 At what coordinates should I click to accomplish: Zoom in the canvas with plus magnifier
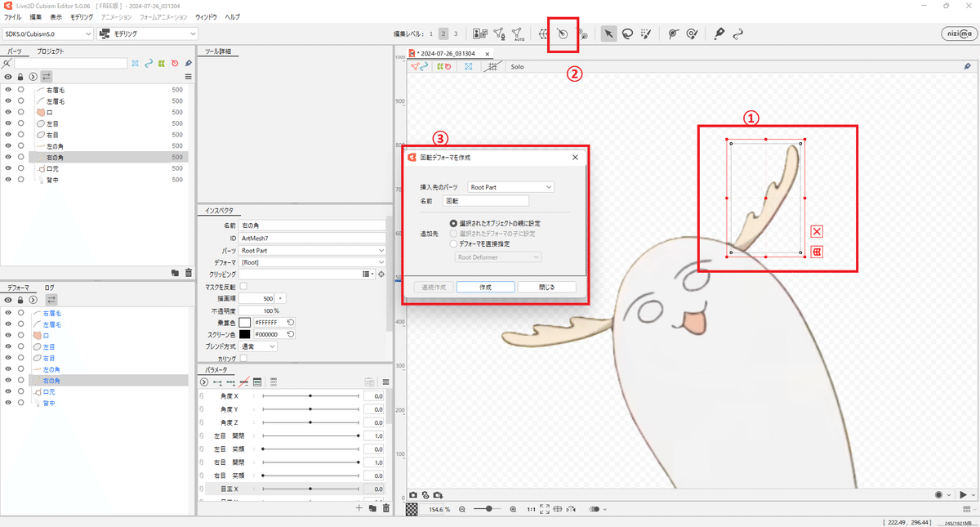[513, 509]
